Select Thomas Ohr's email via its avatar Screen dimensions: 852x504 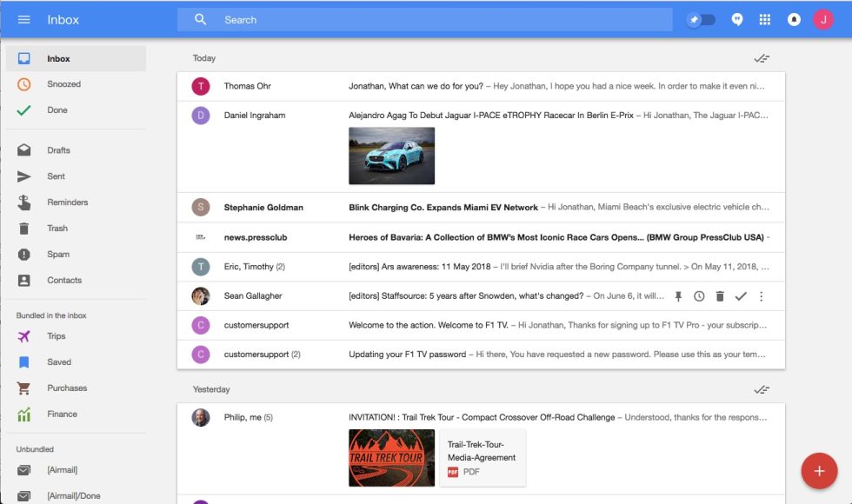(200, 86)
